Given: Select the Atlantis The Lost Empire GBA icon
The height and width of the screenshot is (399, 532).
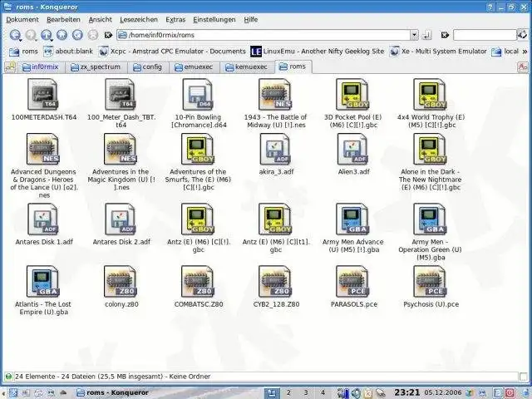Looking at the screenshot, I should pos(42,282).
